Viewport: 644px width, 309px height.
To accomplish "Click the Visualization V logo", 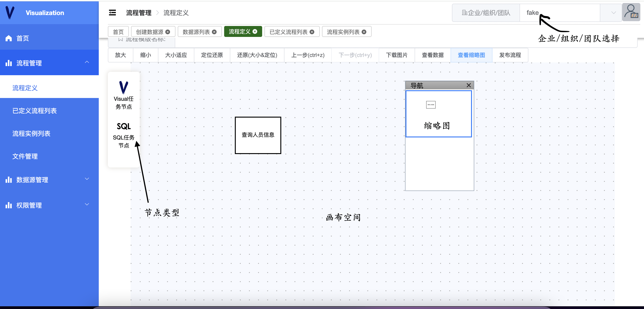I will coord(10,13).
